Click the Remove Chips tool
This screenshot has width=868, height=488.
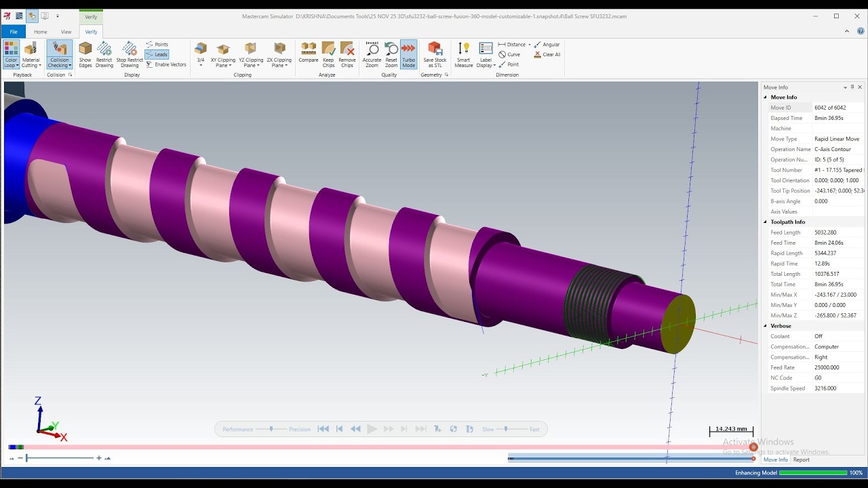(x=347, y=54)
